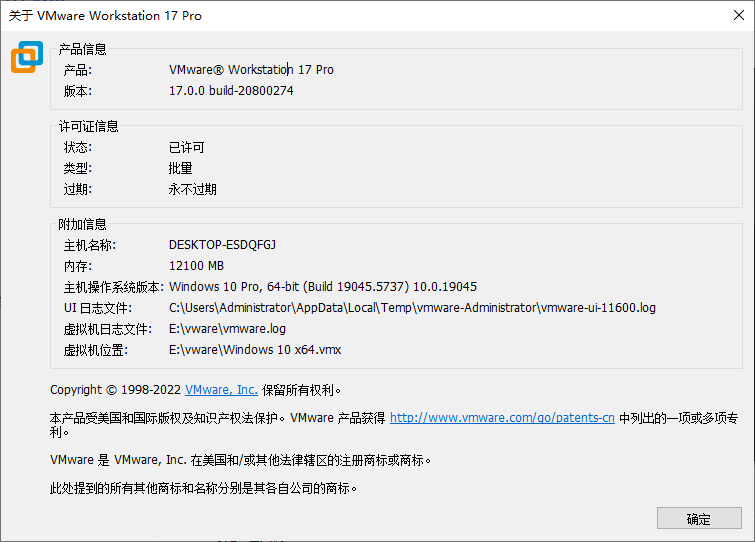Click the expiration value 永不过期
This screenshot has width=755, height=542.
193,189
